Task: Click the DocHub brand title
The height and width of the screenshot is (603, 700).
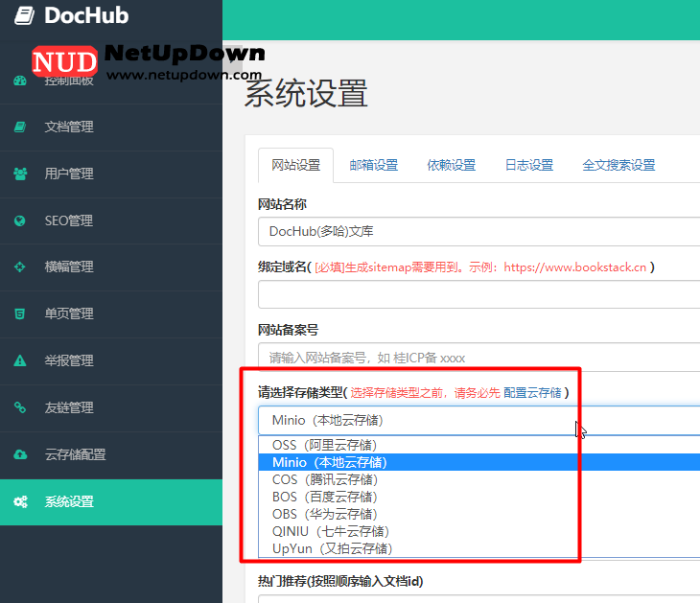Action: click(86, 15)
